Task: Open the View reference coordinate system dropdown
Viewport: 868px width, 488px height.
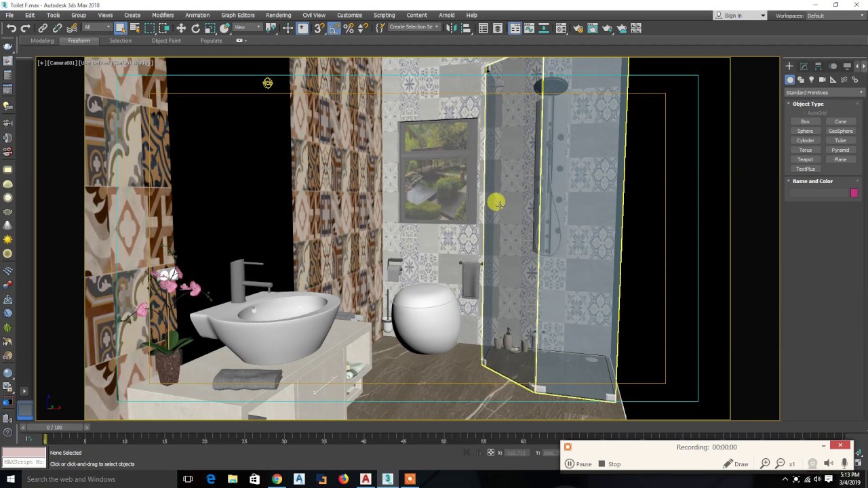Action: tap(248, 27)
